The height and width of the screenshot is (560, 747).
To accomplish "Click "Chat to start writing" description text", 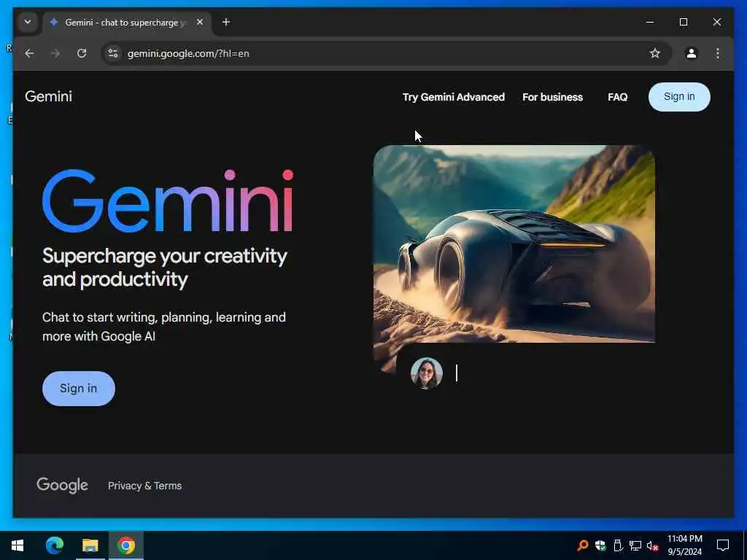I will point(164,327).
